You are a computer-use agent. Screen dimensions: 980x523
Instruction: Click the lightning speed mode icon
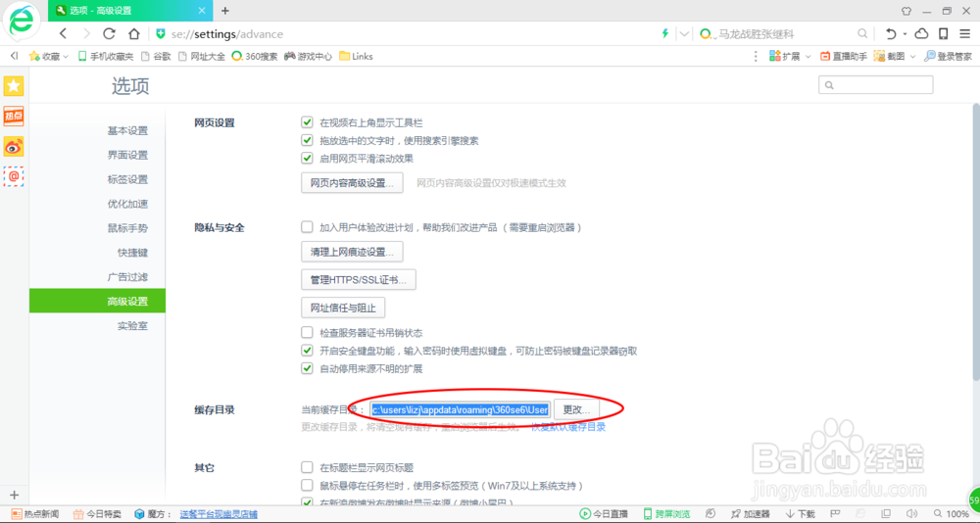click(x=665, y=33)
